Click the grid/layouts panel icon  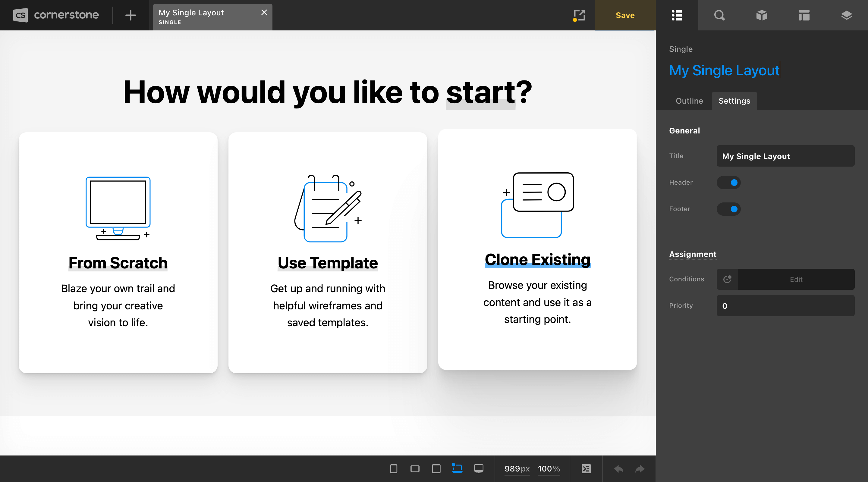click(x=803, y=15)
